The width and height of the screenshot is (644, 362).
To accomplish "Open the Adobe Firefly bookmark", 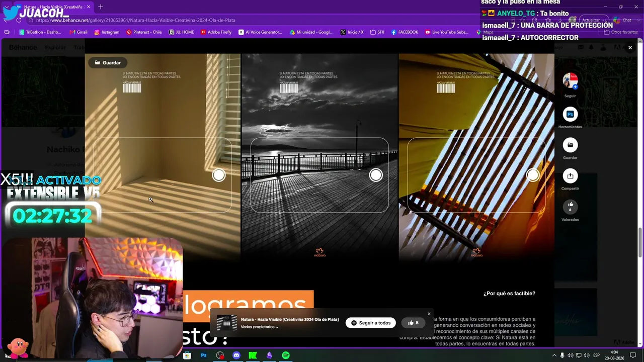I will pos(216,32).
